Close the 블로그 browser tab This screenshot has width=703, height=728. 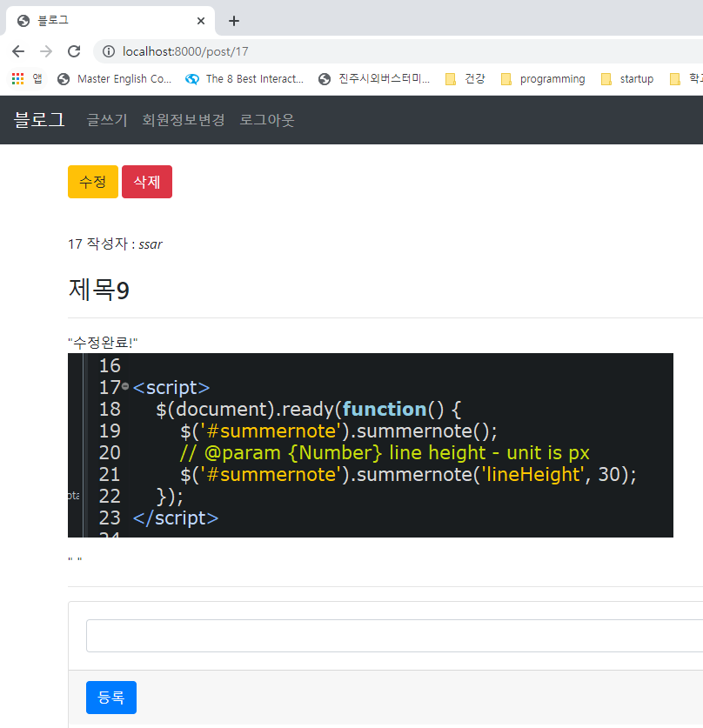coord(201,21)
